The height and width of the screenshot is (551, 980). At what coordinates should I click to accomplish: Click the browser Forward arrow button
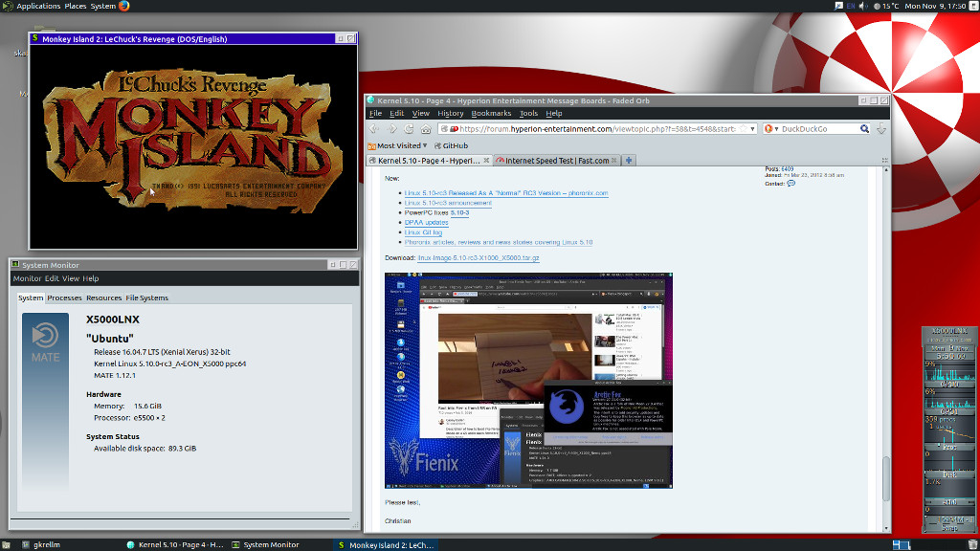[x=391, y=129]
